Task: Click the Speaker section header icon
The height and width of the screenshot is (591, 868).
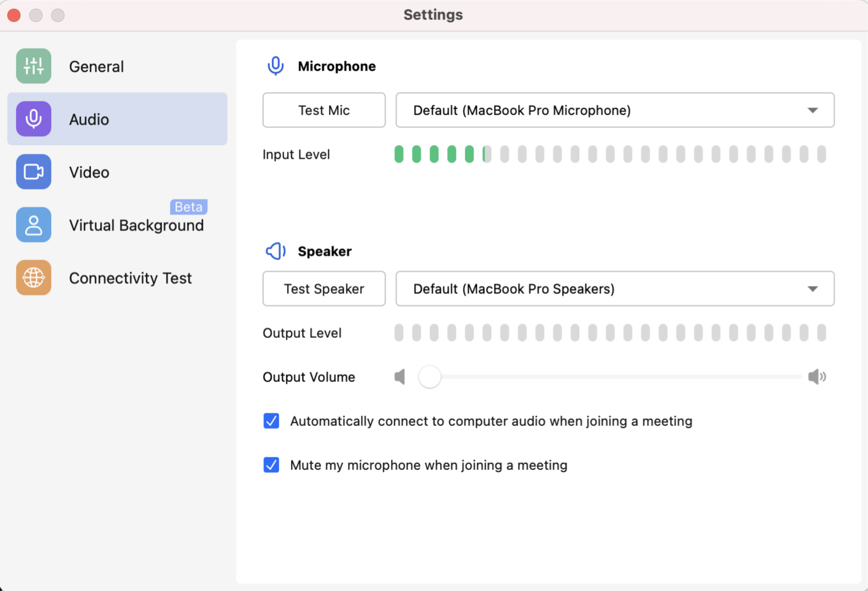Action: coord(276,251)
